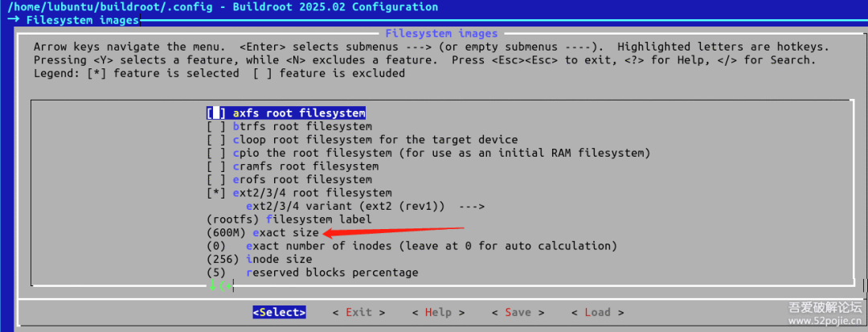Select the cloop root filesystem label
This screenshot has width=868, height=332.
(x=375, y=140)
